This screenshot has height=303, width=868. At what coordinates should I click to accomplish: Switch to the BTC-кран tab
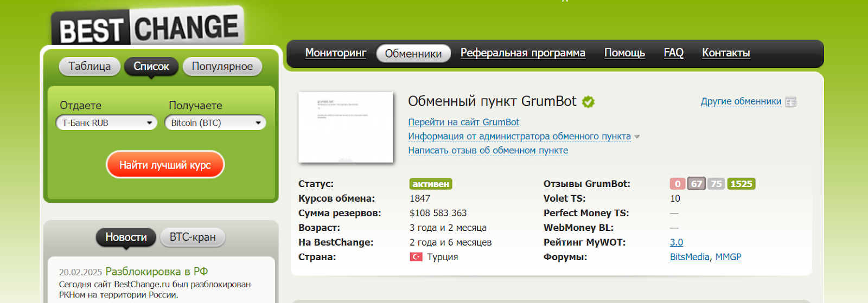[193, 237]
